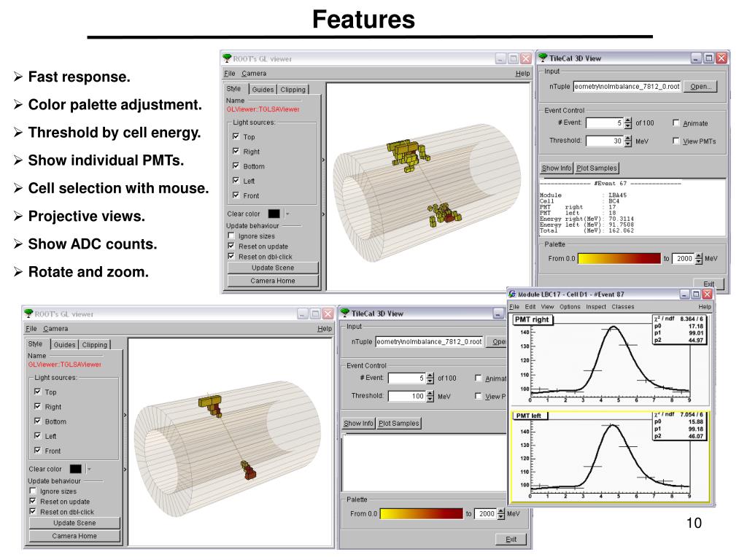The height and width of the screenshot is (560, 747).
Task: Close the top TileCal 3D View window
Action: tap(721, 58)
